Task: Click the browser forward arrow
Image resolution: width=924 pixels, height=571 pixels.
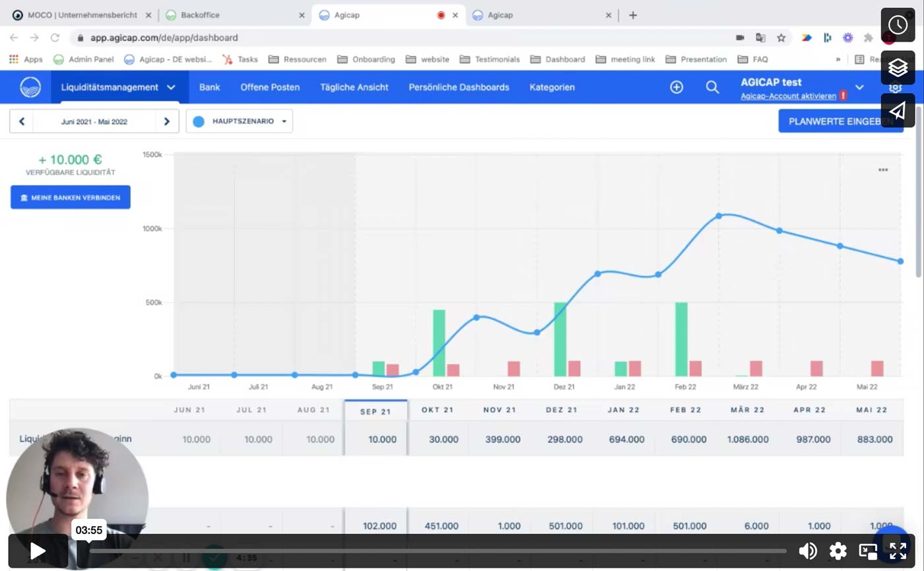Action: point(34,38)
